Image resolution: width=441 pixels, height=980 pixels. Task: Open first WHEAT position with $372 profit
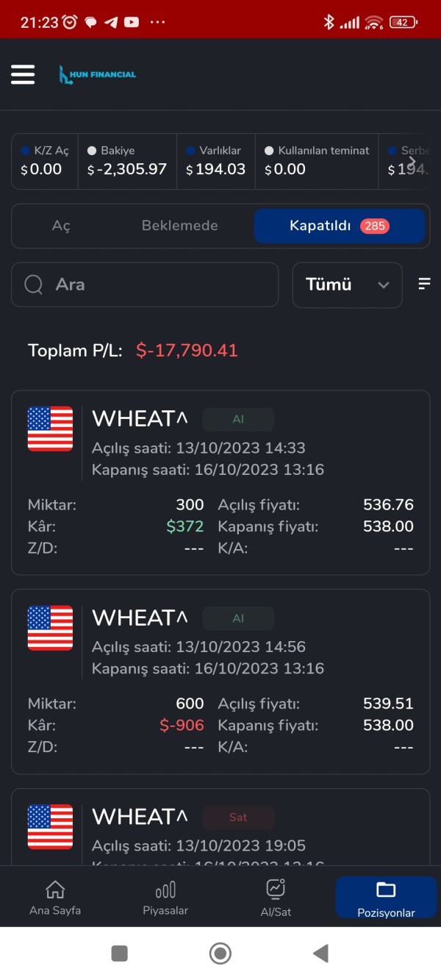[x=220, y=482]
